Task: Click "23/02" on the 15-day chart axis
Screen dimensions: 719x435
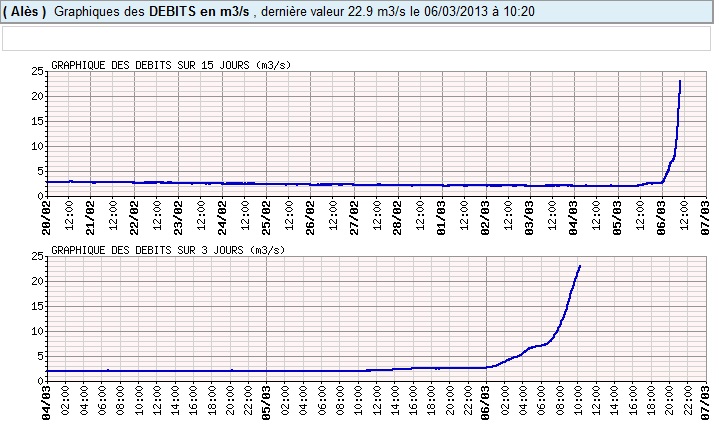Action: pos(178,218)
